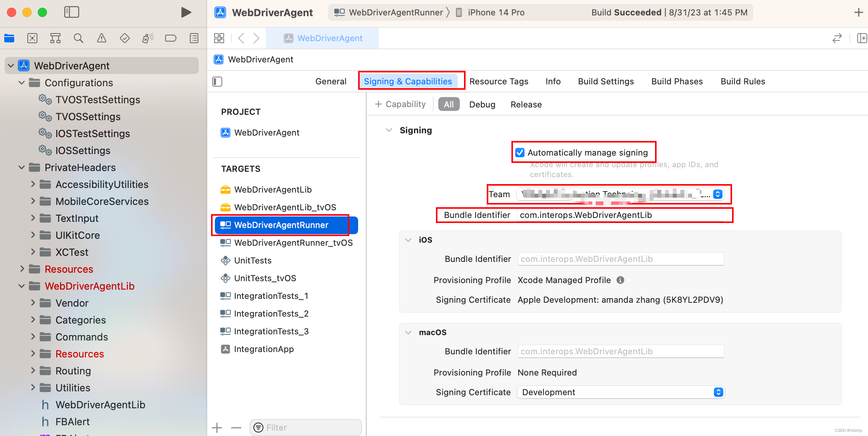Click the remove target minus button
The width and height of the screenshot is (868, 436).
coord(236,428)
